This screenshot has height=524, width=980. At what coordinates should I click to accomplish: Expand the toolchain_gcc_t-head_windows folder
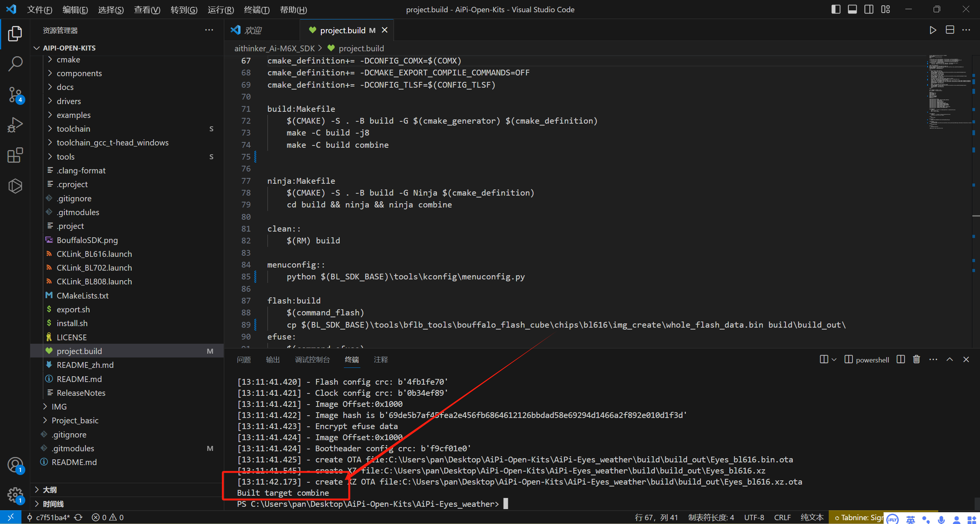50,142
